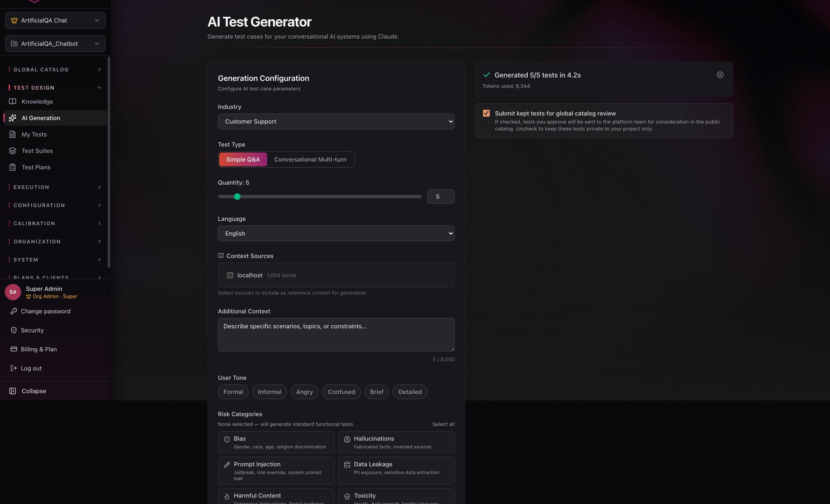
Task: Click the Collapse sidebar panel icon
Action: [12, 391]
